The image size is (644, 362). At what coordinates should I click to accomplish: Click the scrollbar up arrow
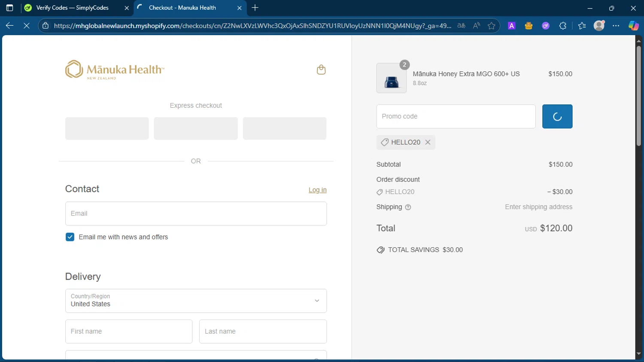pyautogui.click(x=639, y=41)
